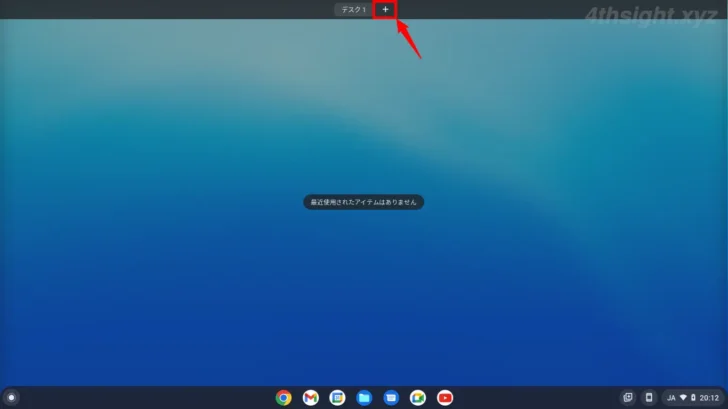The image size is (728, 409).
Task: Open the launcher circle button
Action: click(11, 397)
